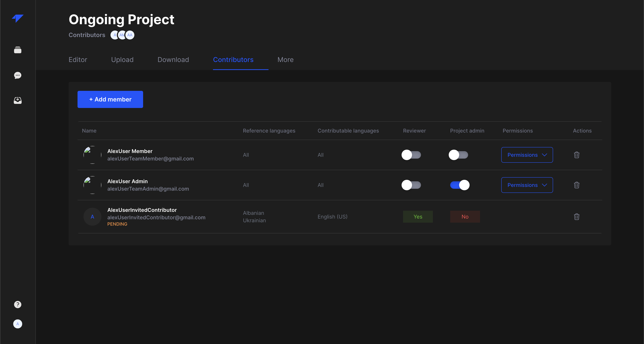644x344 pixels.
Task: Switch to the Upload tab
Action: 122,60
